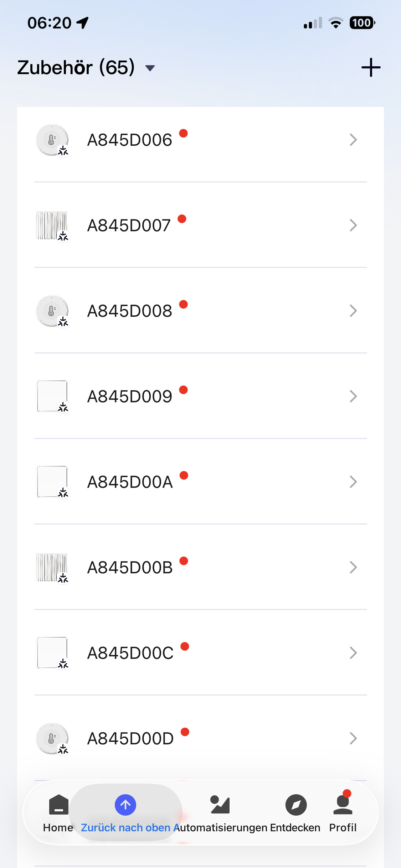This screenshot has height=868, width=401.
Task: Select the A845D007 device name
Action: click(x=129, y=226)
